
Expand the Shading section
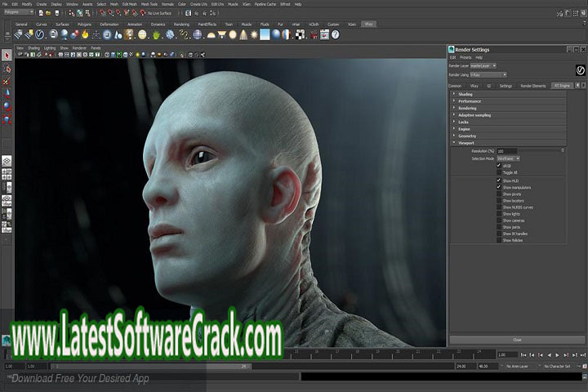click(508, 94)
